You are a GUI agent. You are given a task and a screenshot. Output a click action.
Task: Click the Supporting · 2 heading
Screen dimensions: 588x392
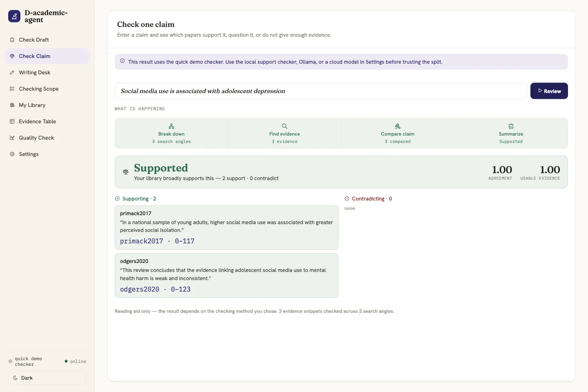139,198
